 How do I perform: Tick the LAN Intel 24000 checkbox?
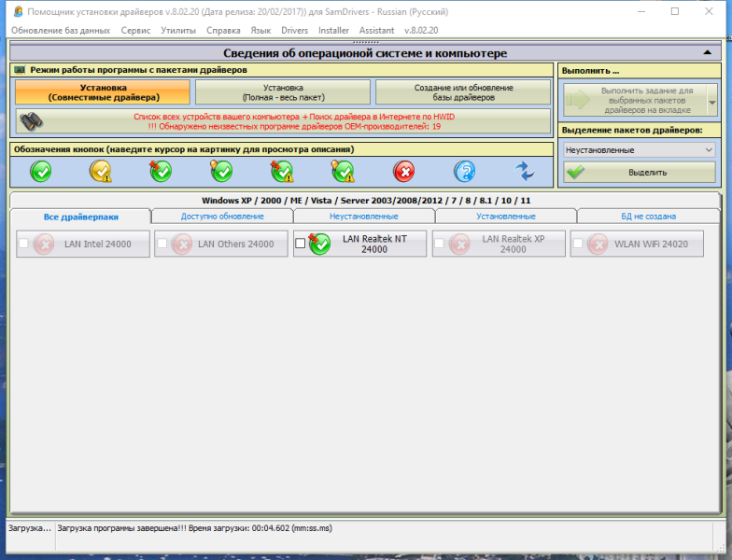pyautogui.click(x=23, y=244)
